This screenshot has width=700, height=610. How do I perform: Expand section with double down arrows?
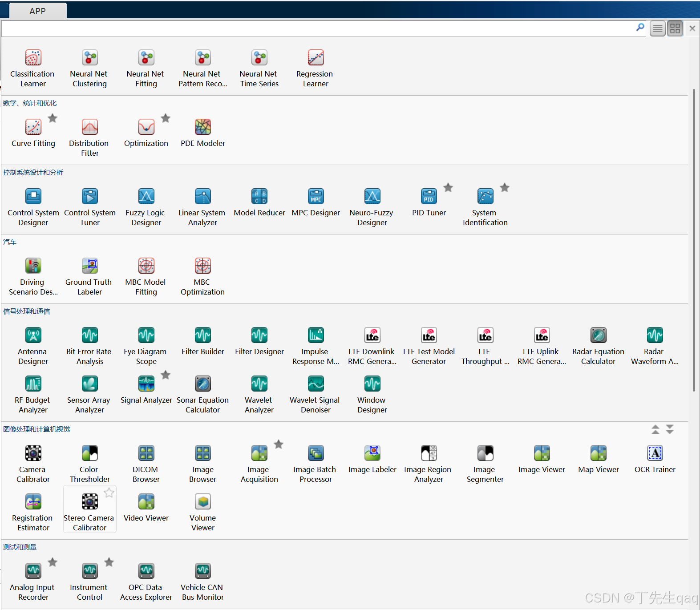(670, 429)
